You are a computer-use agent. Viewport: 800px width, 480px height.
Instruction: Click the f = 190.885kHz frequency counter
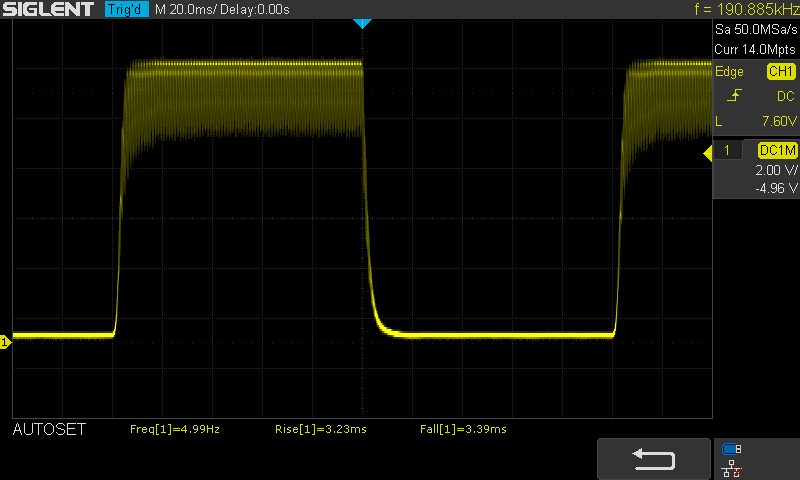746,9
